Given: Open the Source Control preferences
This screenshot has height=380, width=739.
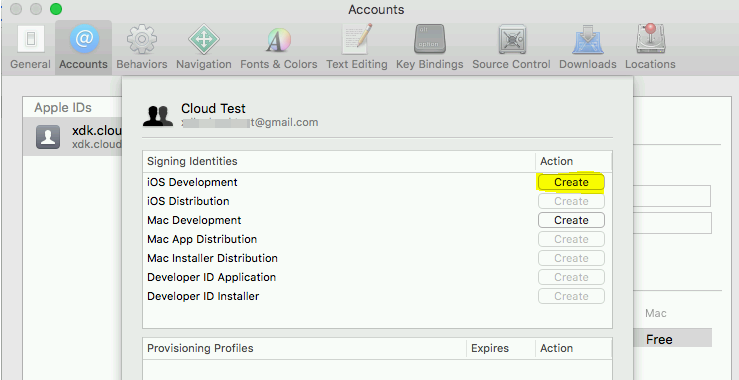Looking at the screenshot, I should tap(511, 48).
